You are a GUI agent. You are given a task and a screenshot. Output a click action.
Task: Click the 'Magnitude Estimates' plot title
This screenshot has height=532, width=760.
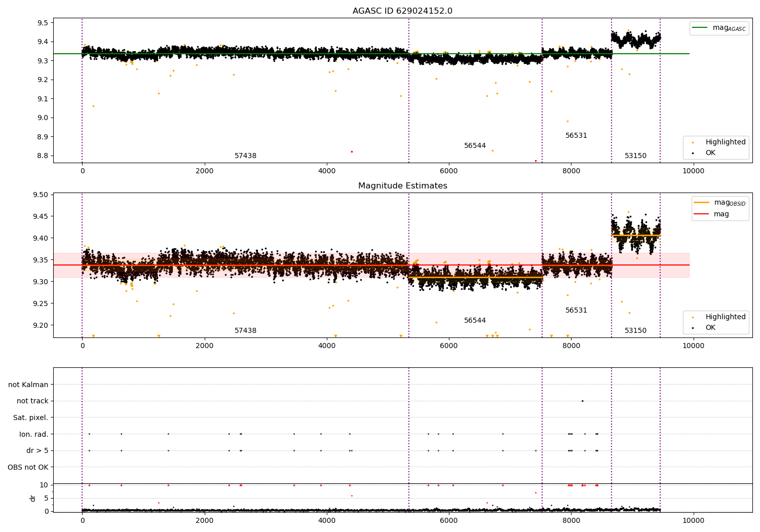point(402,186)
